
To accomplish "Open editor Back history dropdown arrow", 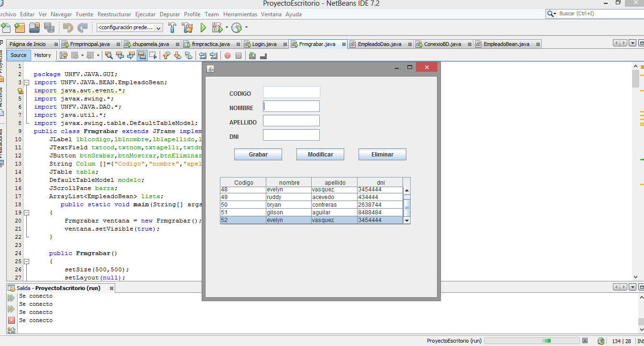I will tap(82, 56).
